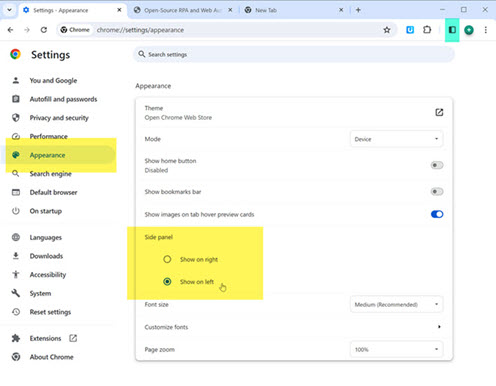Reload the current page
This screenshot has height=386, width=496.
[44, 30]
